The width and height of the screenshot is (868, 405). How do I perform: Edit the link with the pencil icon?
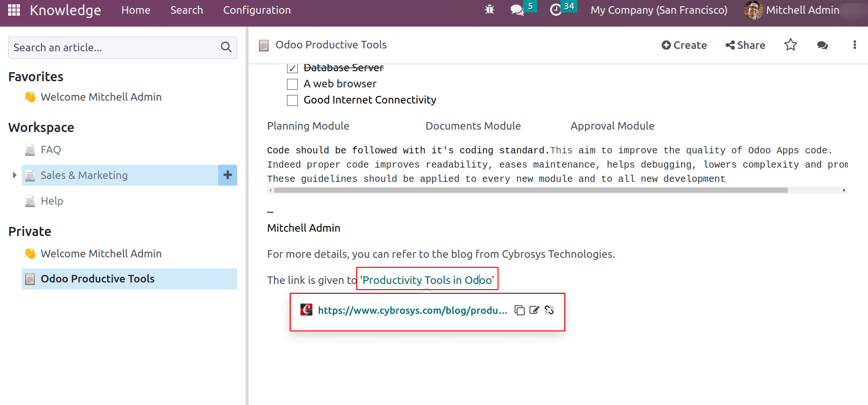pyautogui.click(x=535, y=310)
